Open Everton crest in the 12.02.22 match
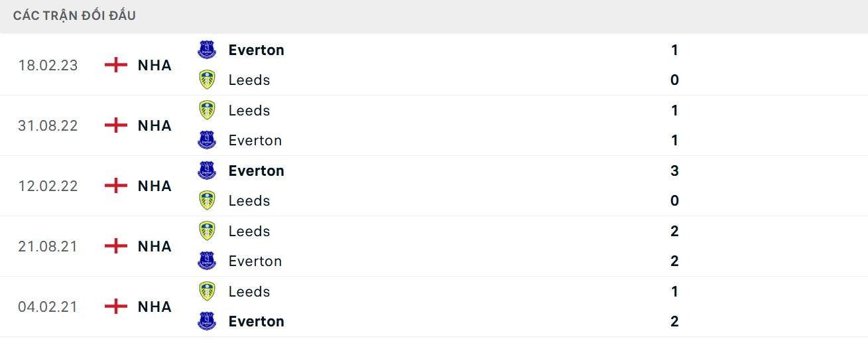Viewport: 868px width, 345px height. pyautogui.click(x=207, y=171)
